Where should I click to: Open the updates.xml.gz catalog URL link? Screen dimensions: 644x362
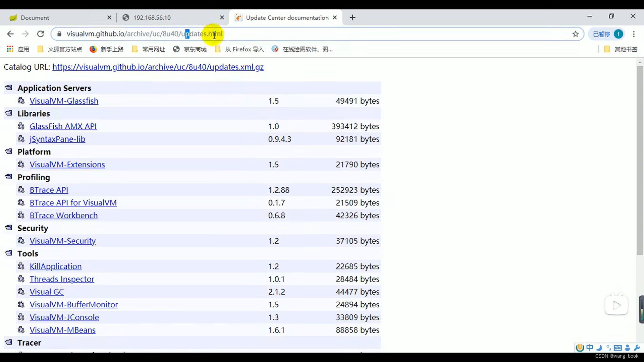158,67
